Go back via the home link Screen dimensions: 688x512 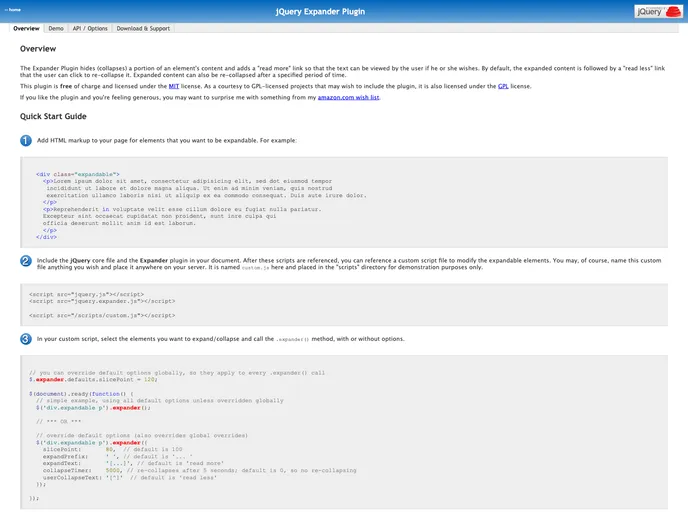(13, 10)
